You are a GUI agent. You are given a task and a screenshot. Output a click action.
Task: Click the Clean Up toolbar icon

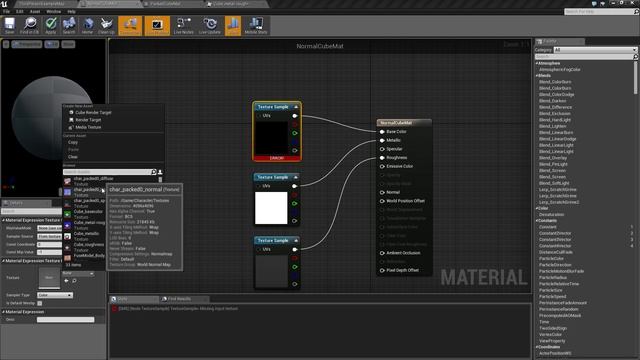pyautogui.click(x=106, y=26)
